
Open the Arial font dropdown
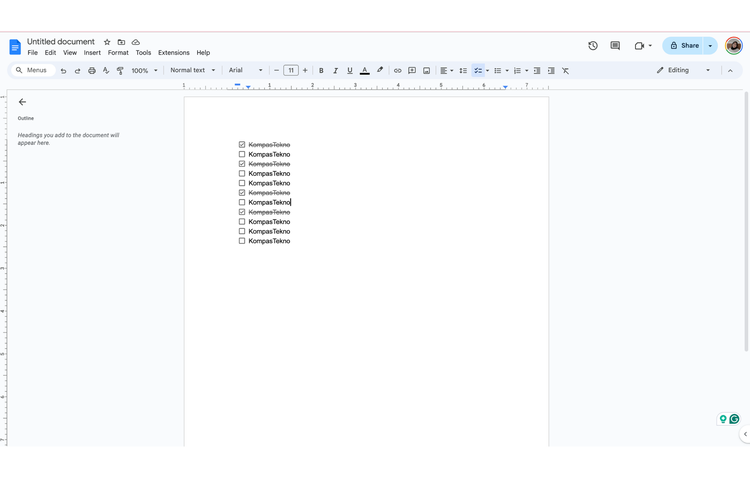coord(245,71)
